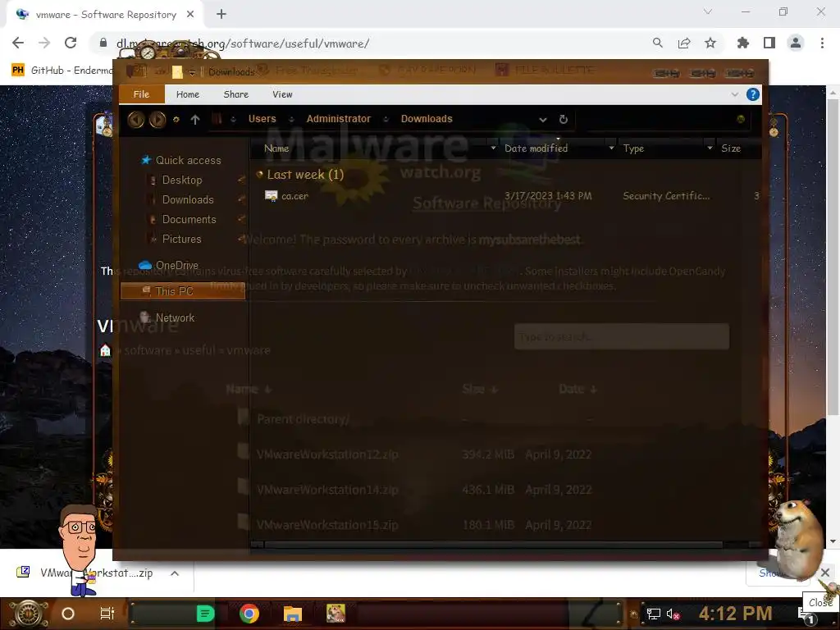Go back in File Explorer navigation
The height and width of the screenshot is (630, 840).
pos(136,119)
